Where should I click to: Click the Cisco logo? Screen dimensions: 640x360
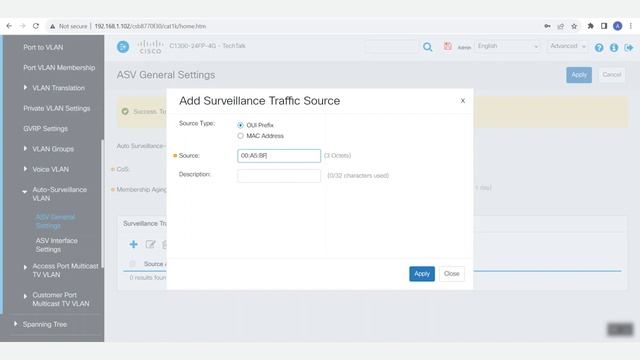click(x=150, y=47)
